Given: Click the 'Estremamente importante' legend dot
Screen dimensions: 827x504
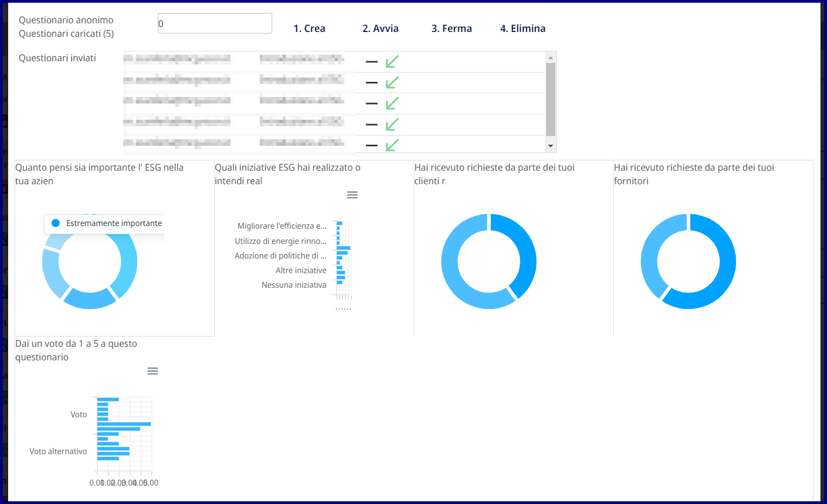Looking at the screenshot, I should (55, 223).
